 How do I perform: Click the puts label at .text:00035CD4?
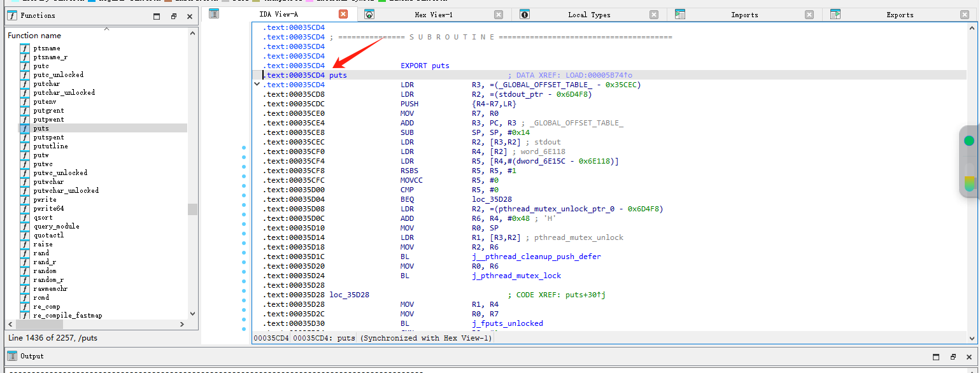338,75
